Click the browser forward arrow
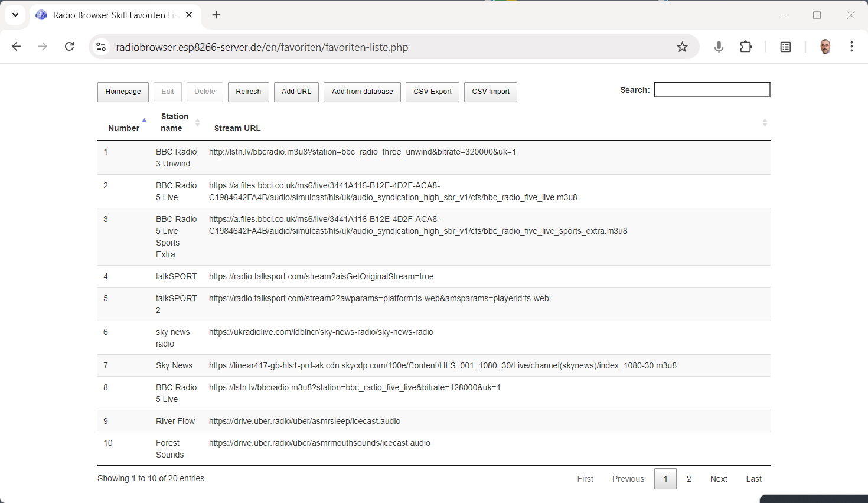 [x=43, y=47]
